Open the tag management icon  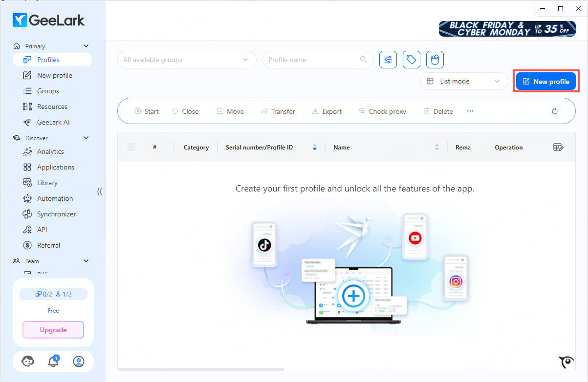pos(412,60)
